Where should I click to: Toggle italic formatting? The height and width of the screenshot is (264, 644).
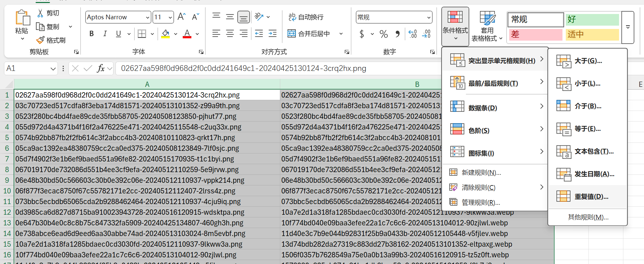tap(105, 34)
